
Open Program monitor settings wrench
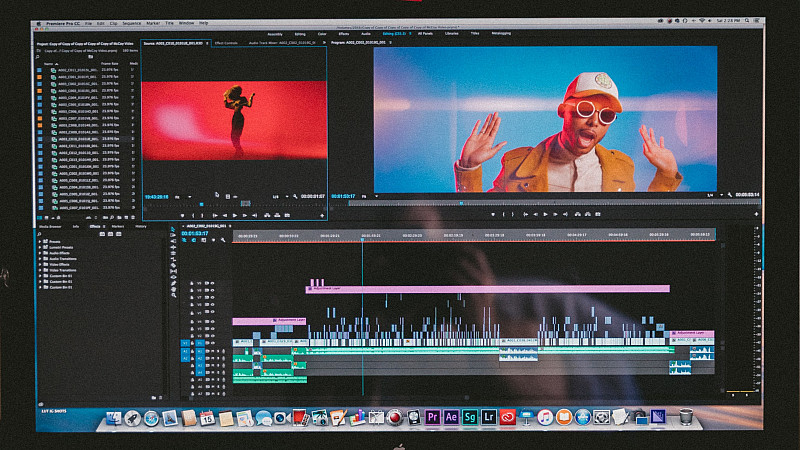[x=730, y=195]
